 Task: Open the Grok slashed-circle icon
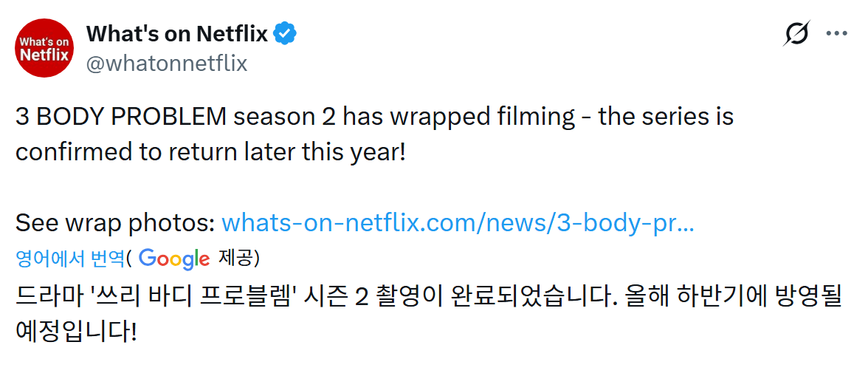point(796,34)
